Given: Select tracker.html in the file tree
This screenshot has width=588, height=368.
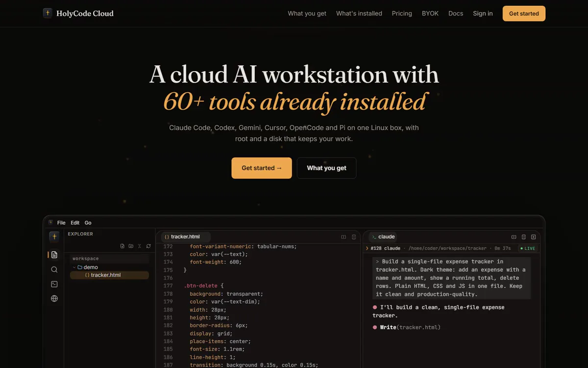Looking at the screenshot, I should (x=109, y=275).
